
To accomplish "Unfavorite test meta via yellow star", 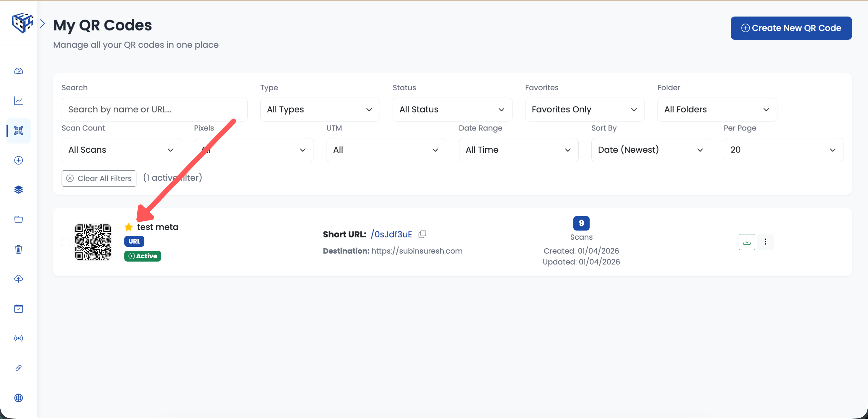I will 128,227.
